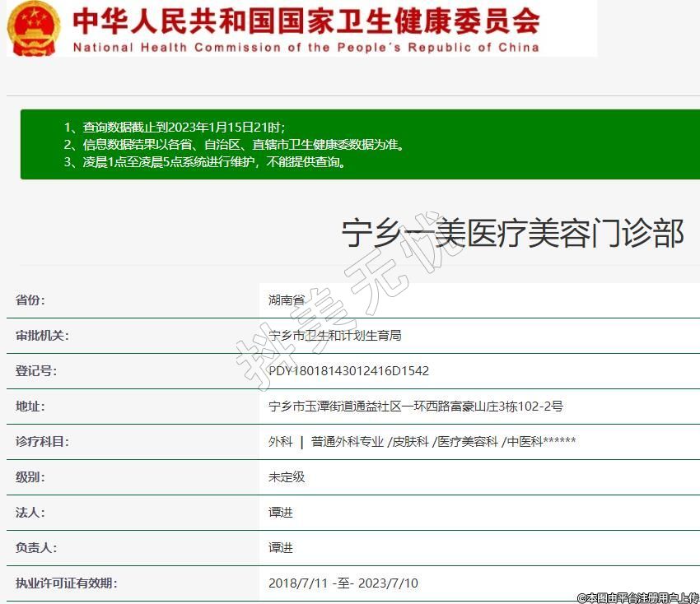Viewport: 700px width, 604px height.
Task: Click the second notice line about 卫生健康委数据
Action: (235, 145)
